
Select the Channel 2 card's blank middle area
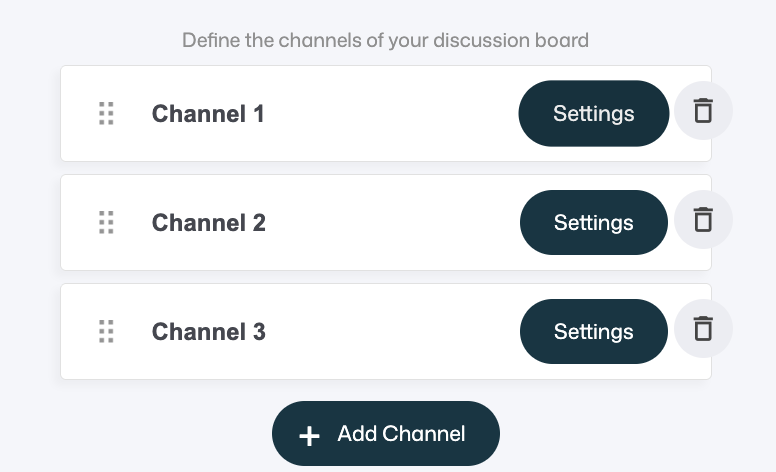[390, 222]
